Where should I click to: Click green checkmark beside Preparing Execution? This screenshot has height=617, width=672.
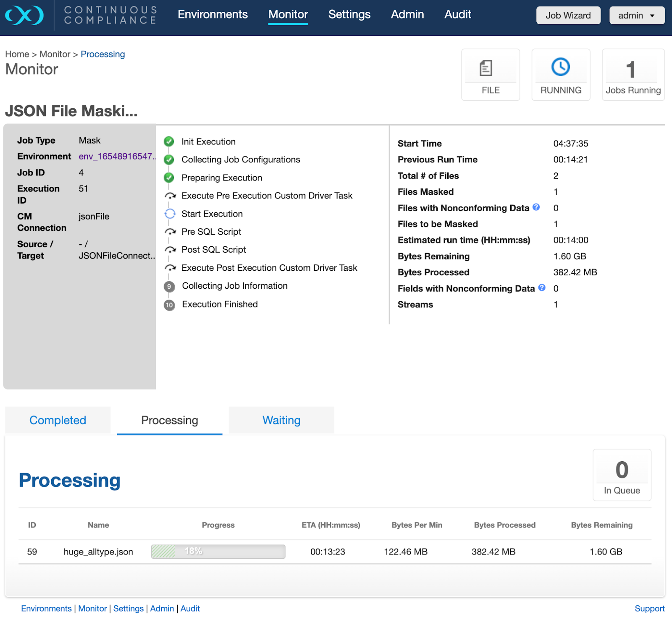click(x=169, y=178)
